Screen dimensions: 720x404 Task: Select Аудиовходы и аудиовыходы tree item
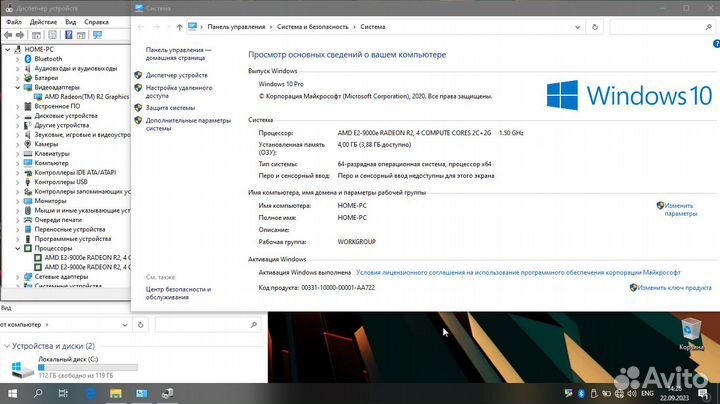click(x=76, y=68)
